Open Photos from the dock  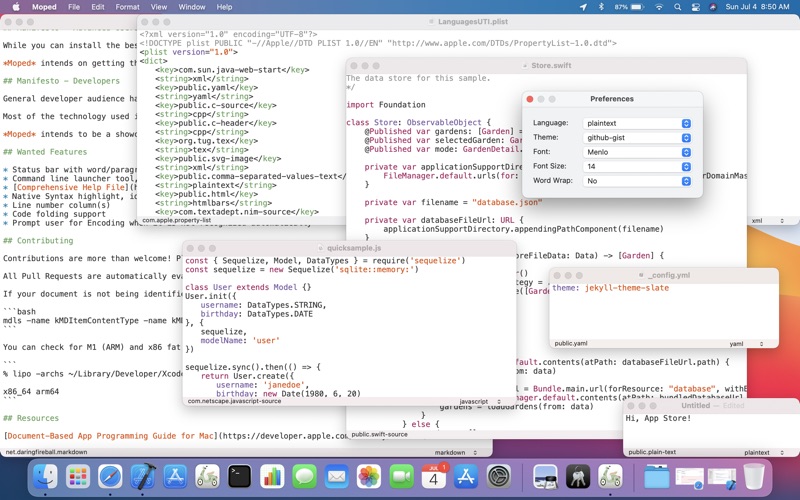click(369, 478)
